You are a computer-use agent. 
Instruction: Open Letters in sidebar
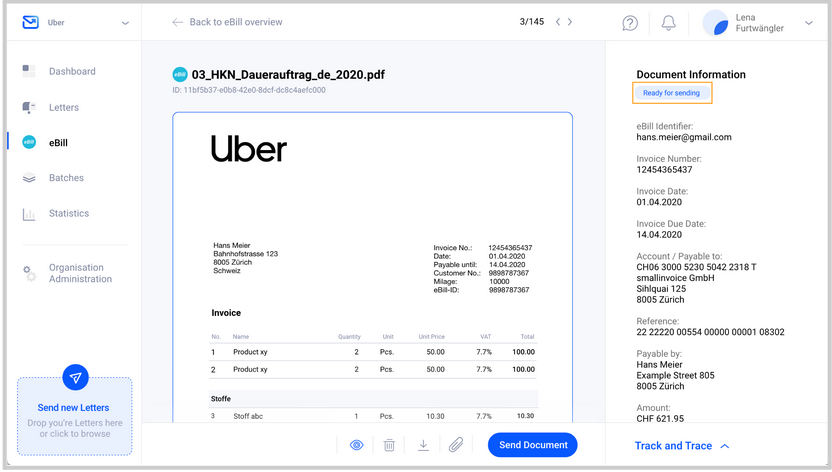(x=64, y=107)
